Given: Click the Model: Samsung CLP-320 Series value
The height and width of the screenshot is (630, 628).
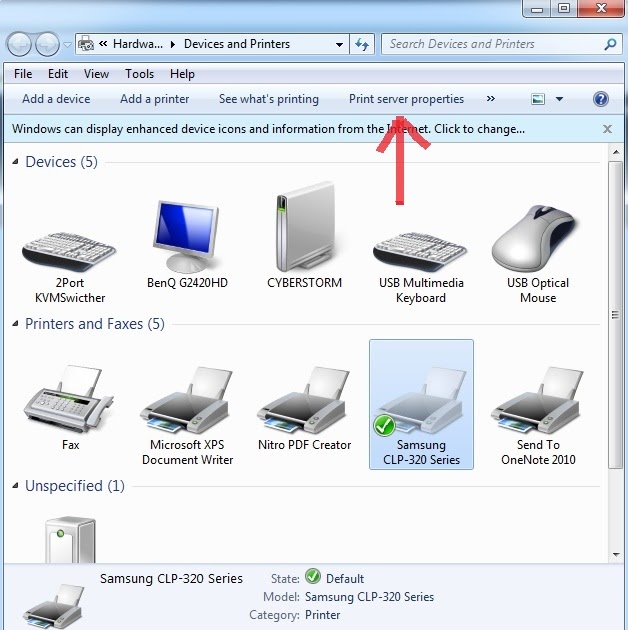Looking at the screenshot, I should click(x=369, y=597).
